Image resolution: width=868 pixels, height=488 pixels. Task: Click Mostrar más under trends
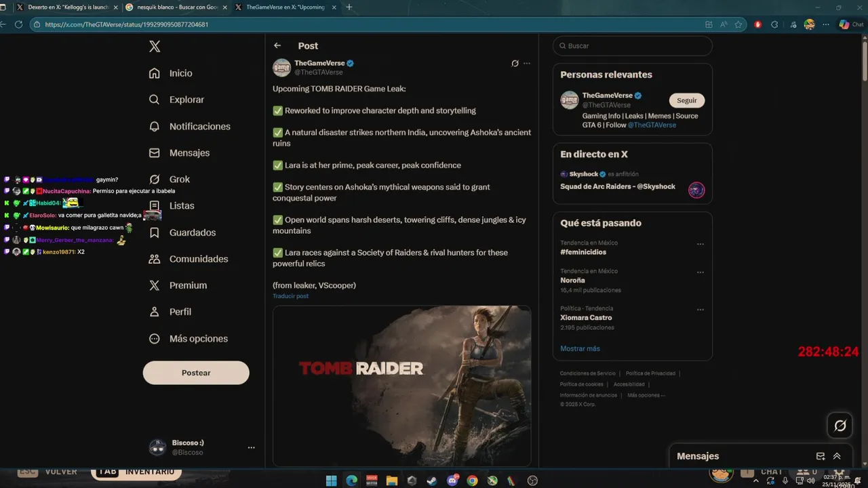click(580, 348)
